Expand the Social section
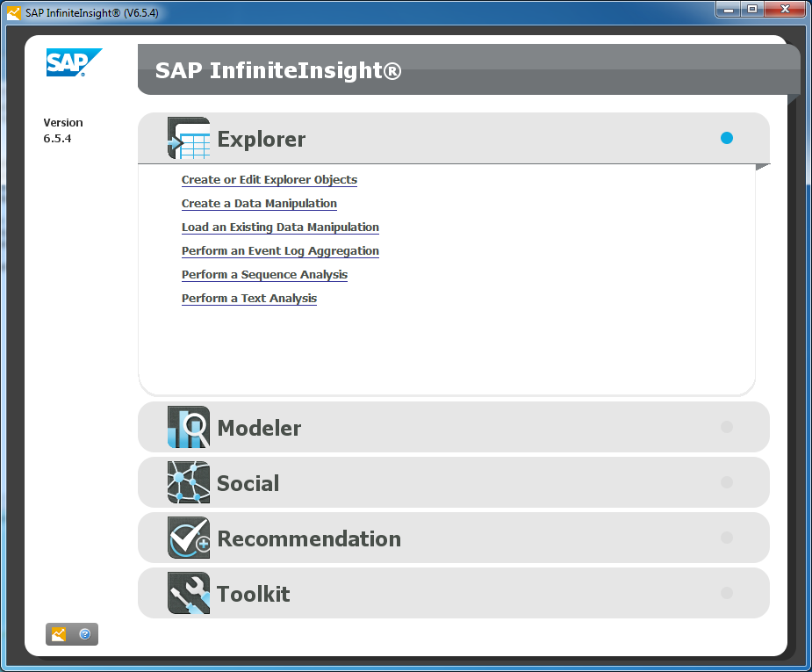This screenshot has height=672, width=812. [x=248, y=483]
